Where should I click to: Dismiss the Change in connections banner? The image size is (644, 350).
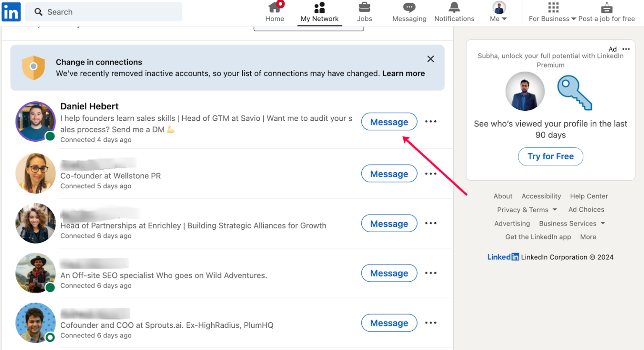431,59
